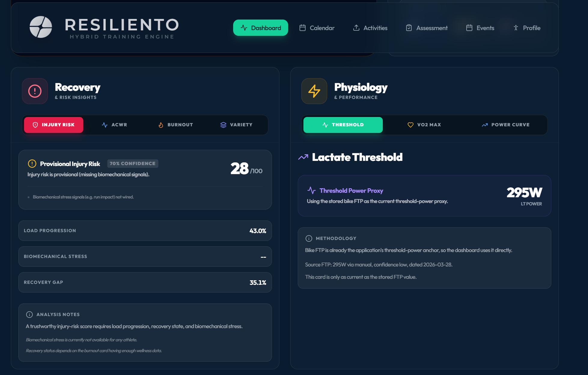The height and width of the screenshot is (375, 588).
Task: Switch to the VO2 Max tab
Action: click(x=424, y=125)
